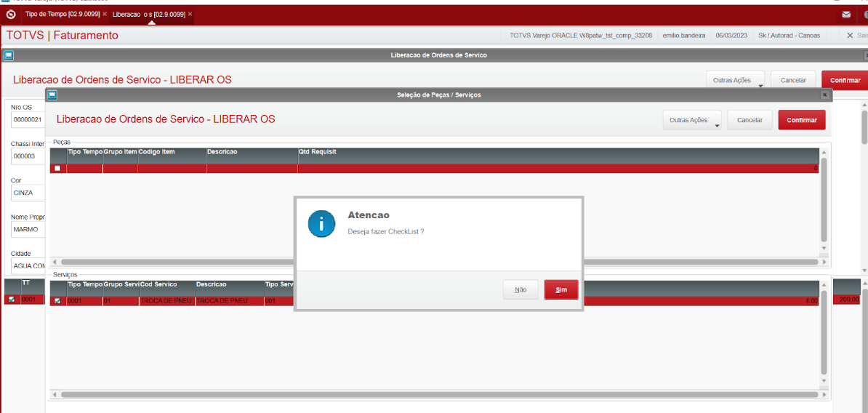Toggle the empty Peças row checkbox
Viewport: 868px width, 413px height.
57,168
